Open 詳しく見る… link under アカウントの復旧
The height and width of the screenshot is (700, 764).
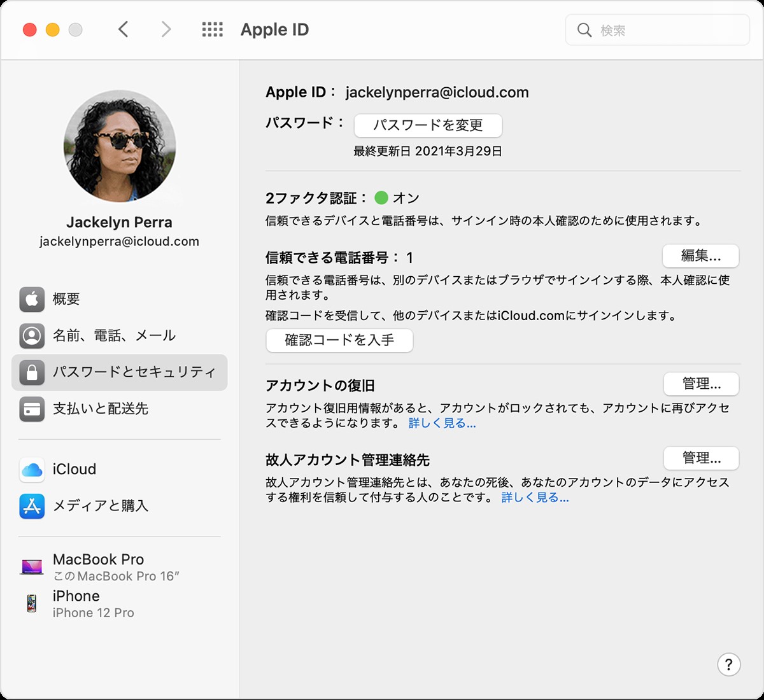tap(442, 423)
